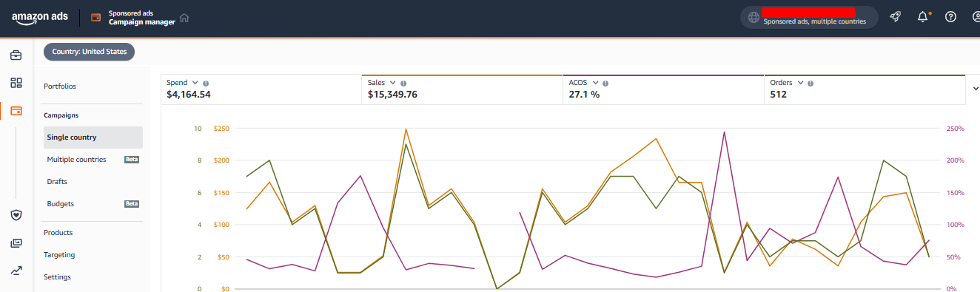
Task: Open the shield icon in left sidebar
Action: (x=16, y=215)
